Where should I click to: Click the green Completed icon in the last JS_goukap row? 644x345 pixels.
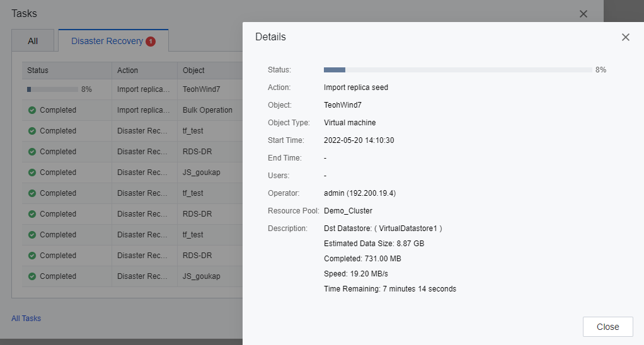[x=32, y=276]
